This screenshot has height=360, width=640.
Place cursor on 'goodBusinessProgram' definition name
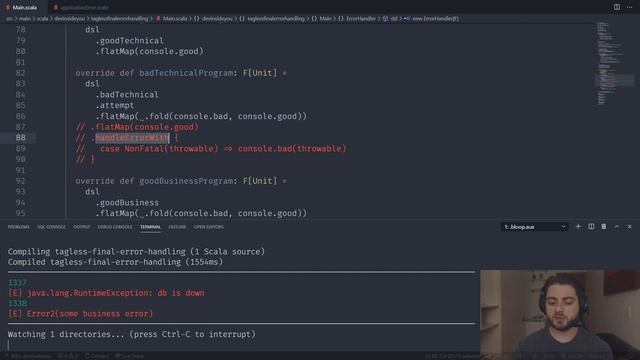pos(186,181)
